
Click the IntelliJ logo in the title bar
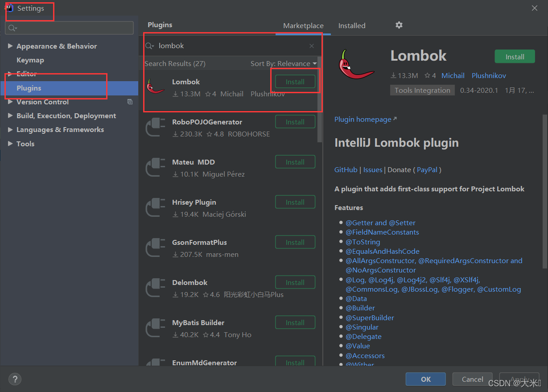[x=9, y=8]
